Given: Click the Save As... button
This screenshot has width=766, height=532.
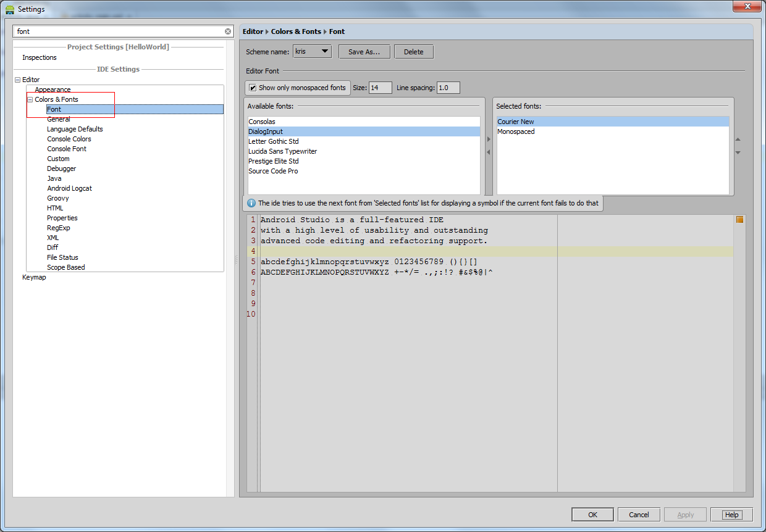Looking at the screenshot, I should point(364,52).
